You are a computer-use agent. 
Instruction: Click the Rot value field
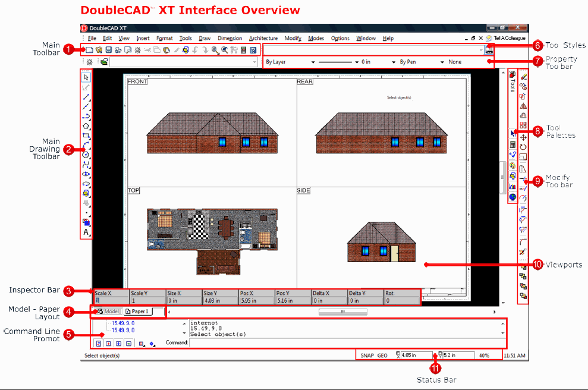pos(402,301)
